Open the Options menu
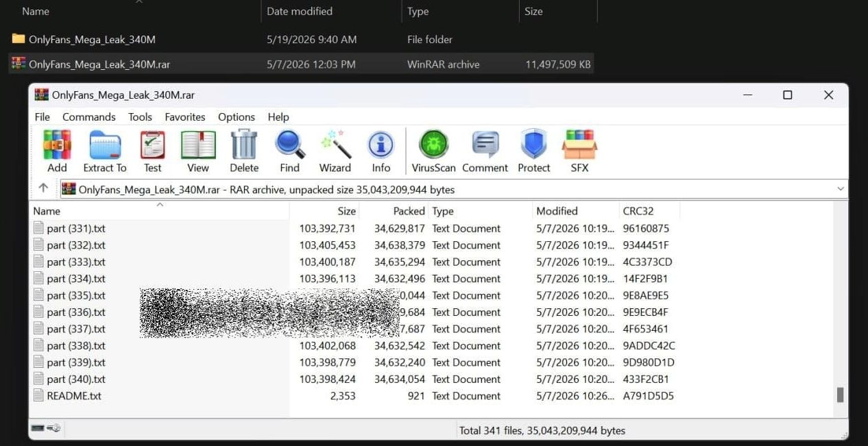 pos(237,117)
